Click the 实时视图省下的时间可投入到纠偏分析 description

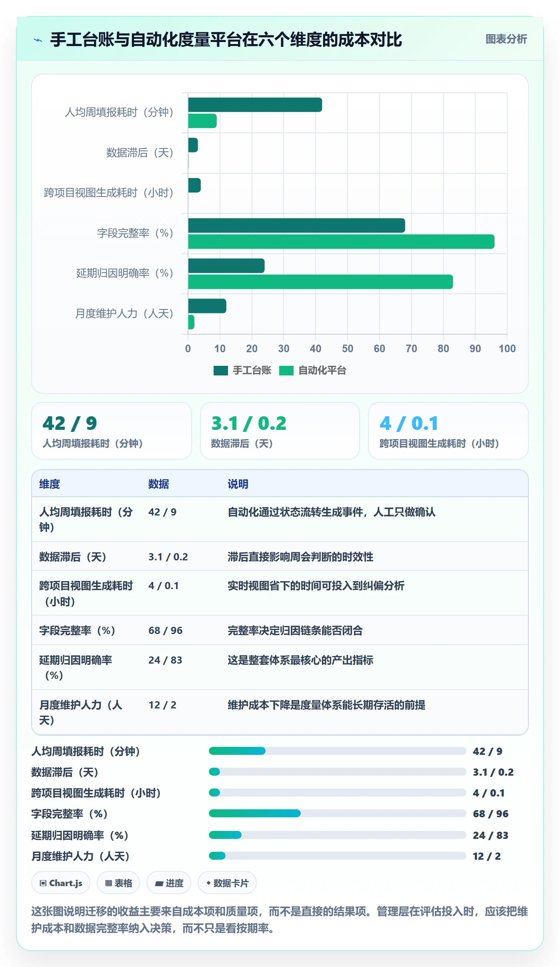point(316,586)
